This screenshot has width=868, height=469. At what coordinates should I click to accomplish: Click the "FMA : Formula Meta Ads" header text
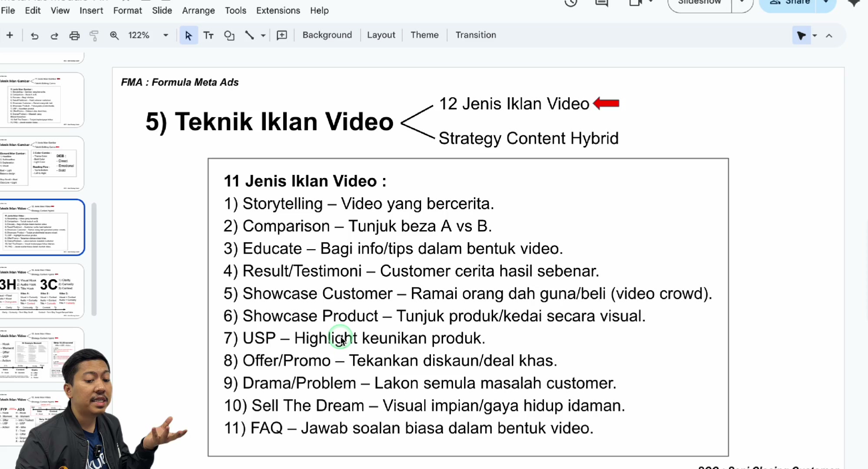click(180, 82)
